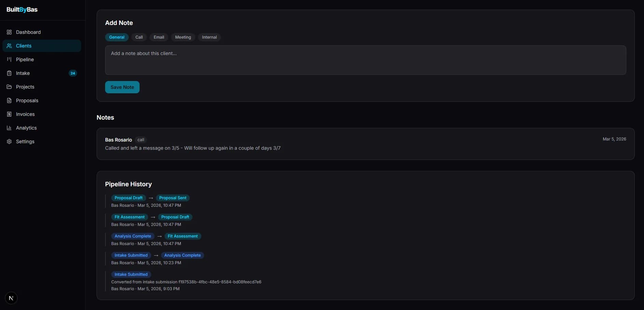Select the Call note type
Image resolution: width=644 pixels, height=310 pixels.
point(139,37)
